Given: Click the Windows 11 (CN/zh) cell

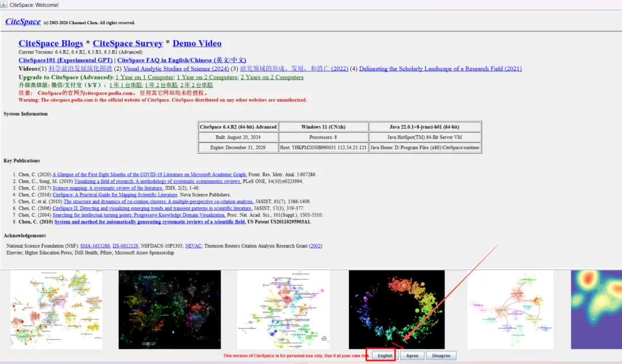Looking at the screenshot, I should point(323,127).
